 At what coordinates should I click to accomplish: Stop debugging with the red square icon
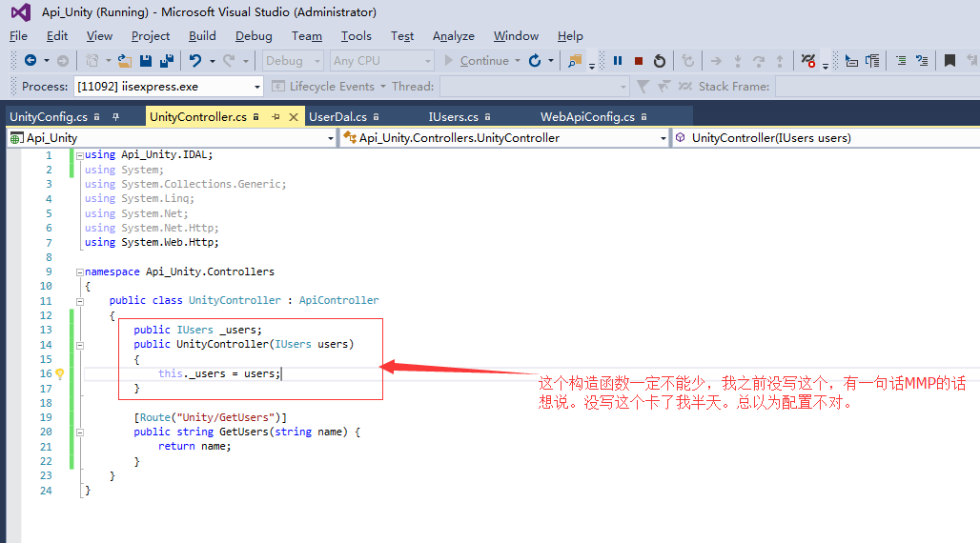point(638,61)
